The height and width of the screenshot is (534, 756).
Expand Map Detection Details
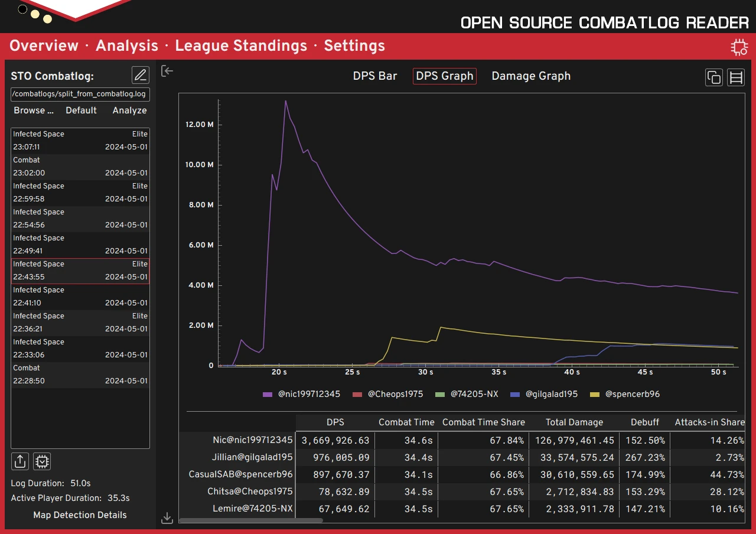80,515
